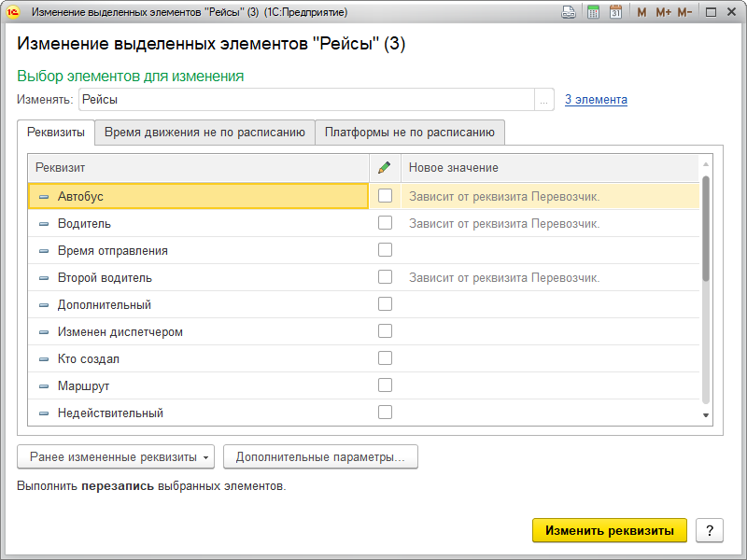Click the M memory button
The image size is (747, 560).
click(641, 13)
